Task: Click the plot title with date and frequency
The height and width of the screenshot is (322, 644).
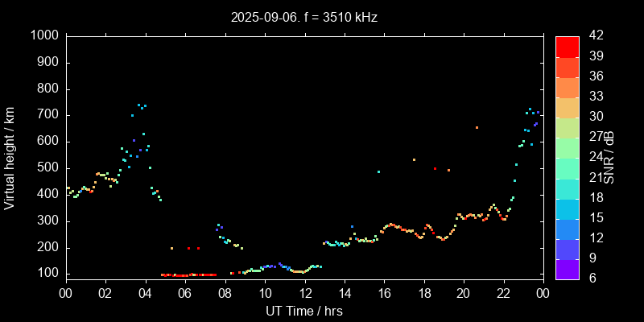Action: [303, 16]
